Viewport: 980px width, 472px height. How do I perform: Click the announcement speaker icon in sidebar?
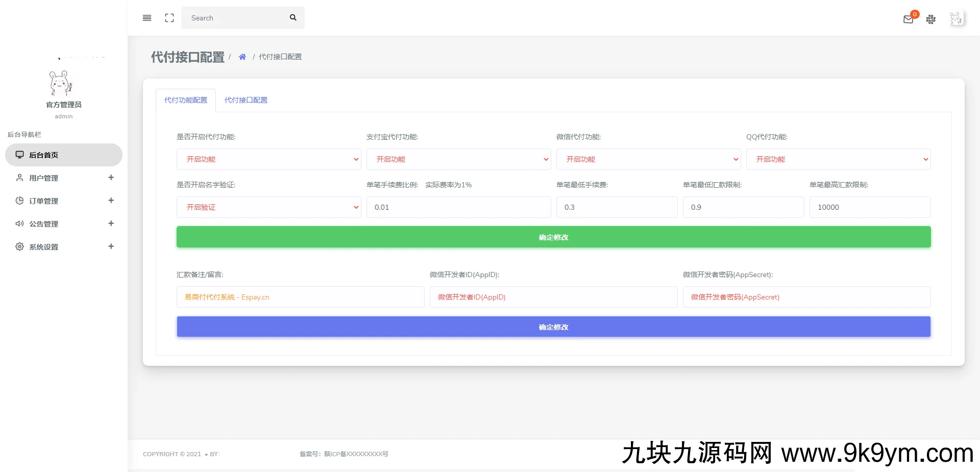pyautogui.click(x=19, y=224)
